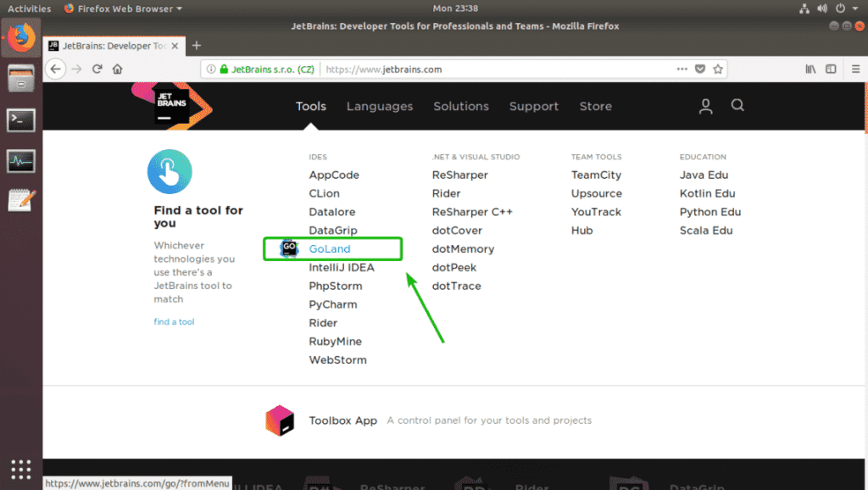Click the Find a tool circular icon

click(x=170, y=171)
